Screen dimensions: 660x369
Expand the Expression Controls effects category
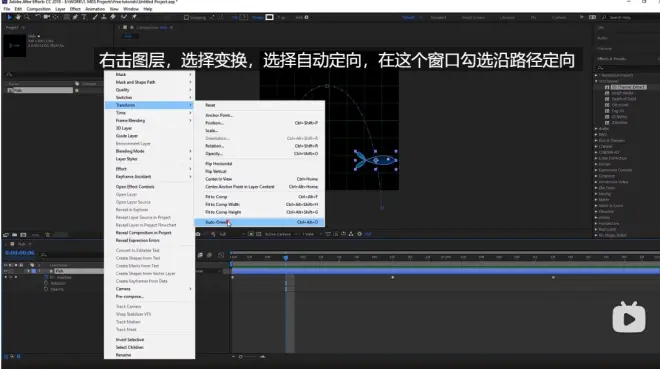(596, 170)
